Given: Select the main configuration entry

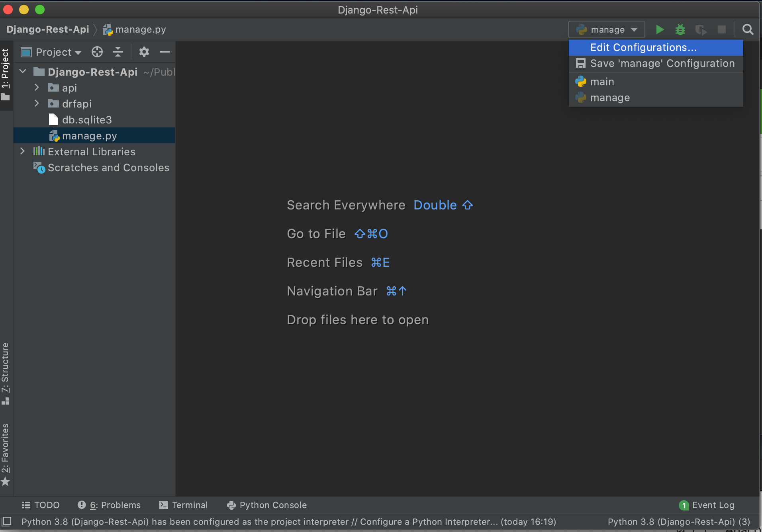Looking at the screenshot, I should point(602,81).
